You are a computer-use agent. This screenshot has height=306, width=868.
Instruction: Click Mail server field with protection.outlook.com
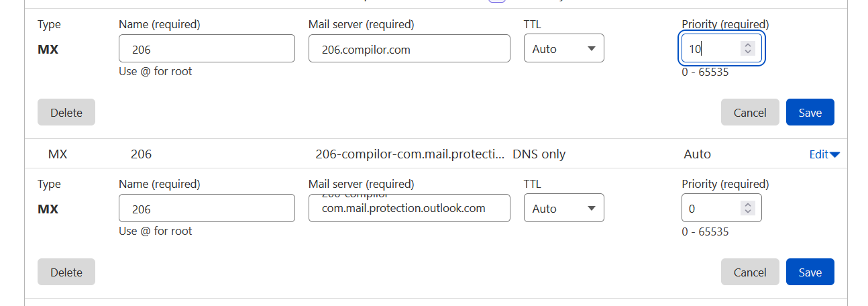pyautogui.click(x=409, y=209)
